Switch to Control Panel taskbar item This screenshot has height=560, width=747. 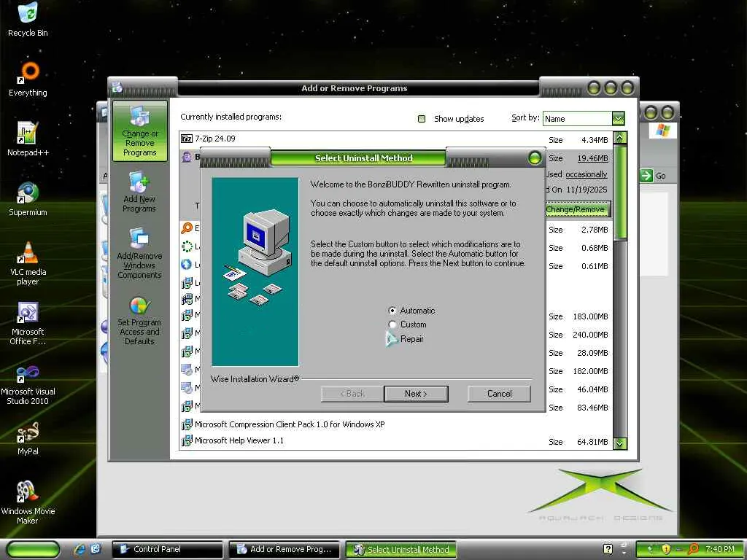[168, 549]
